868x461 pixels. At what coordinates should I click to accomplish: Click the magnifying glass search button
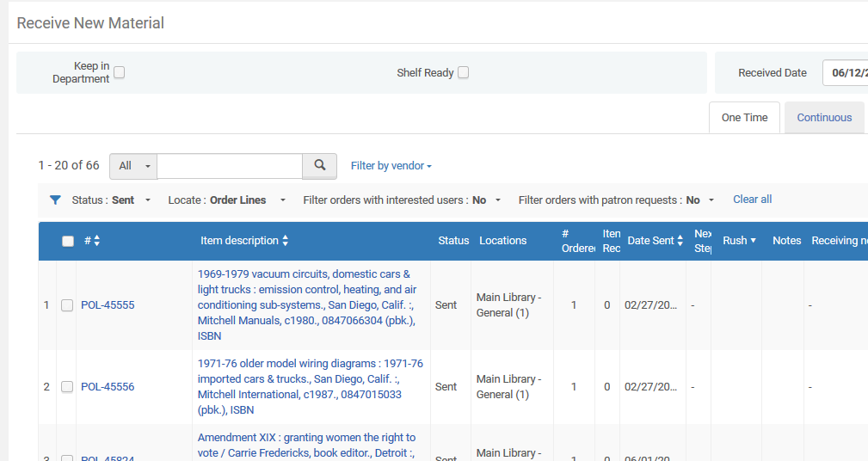tap(319, 166)
